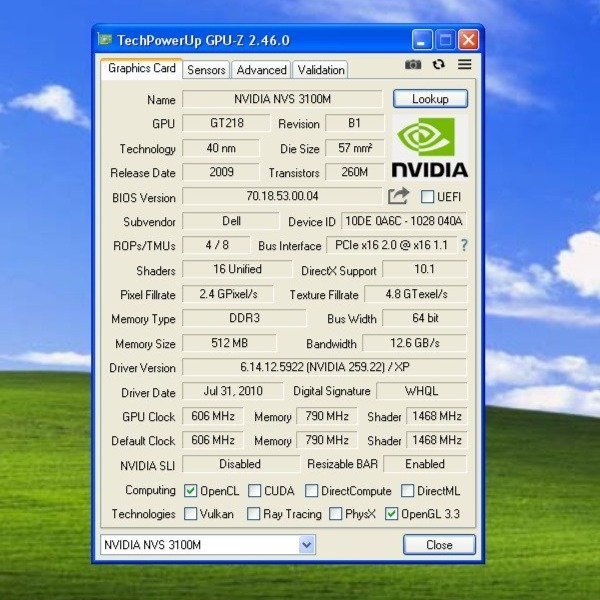This screenshot has height=600, width=600.
Task: Click the BIOS Version field 70.18.53.00.04
Action: pyautogui.click(x=282, y=196)
